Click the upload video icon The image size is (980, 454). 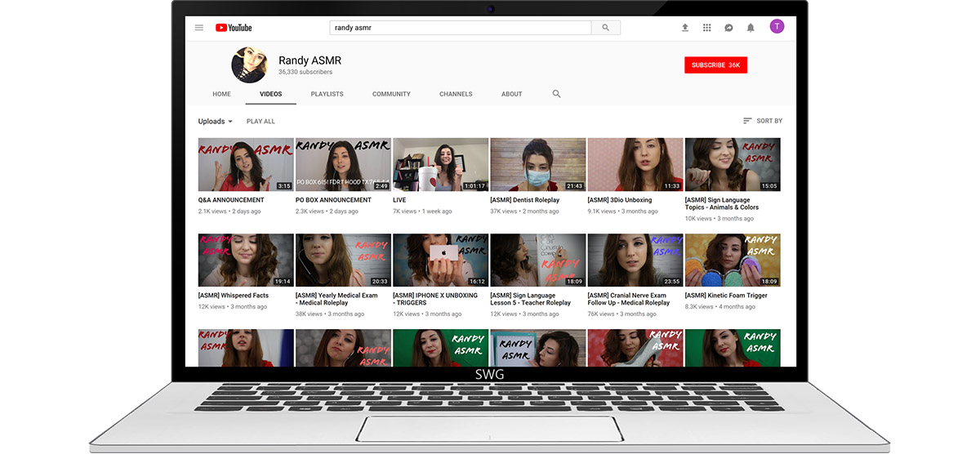(x=685, y=28)
